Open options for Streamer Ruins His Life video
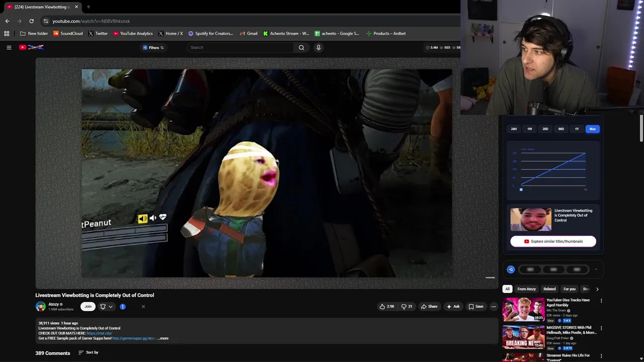Screen dimensions: 644x362 pyautogui.click(x=601, y=356)
